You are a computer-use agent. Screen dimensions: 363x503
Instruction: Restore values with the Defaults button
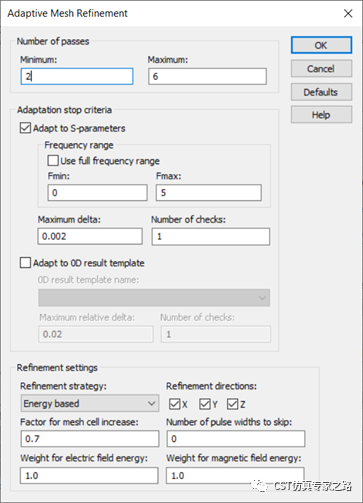(321, 92)
